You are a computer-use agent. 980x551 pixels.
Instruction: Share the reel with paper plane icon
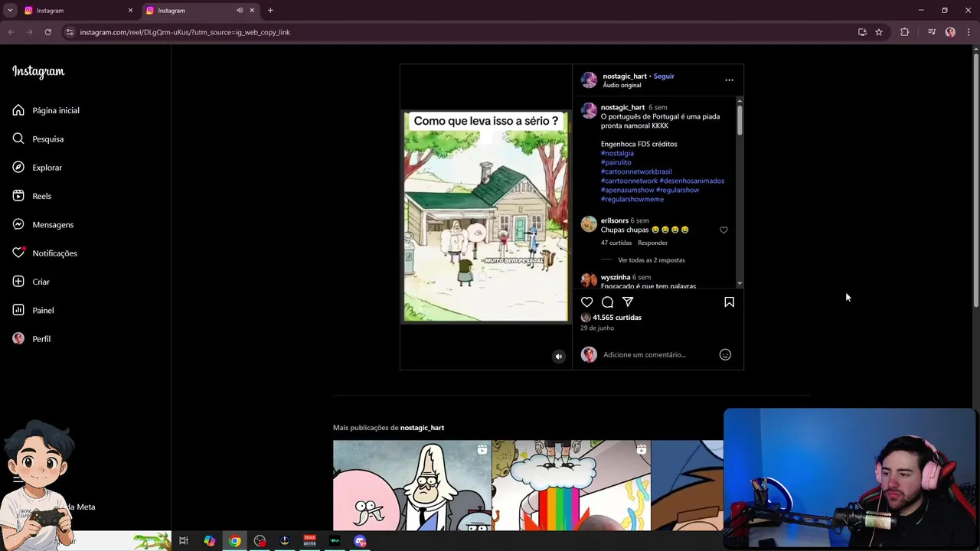pyautogui.click(x=628, y=302)
